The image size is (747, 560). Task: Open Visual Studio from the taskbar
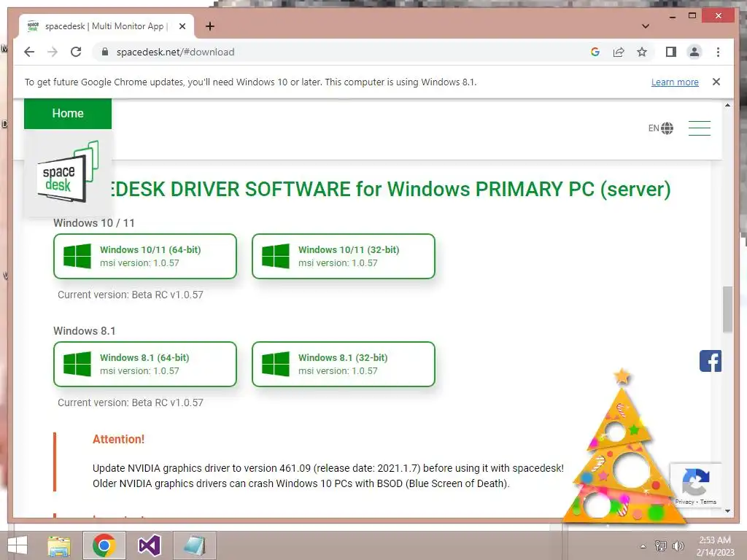(149, 545)
